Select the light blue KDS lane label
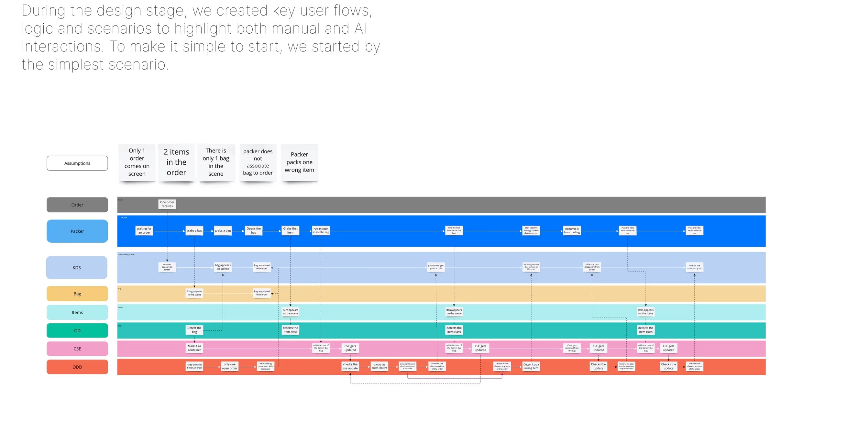The height and width of the screenshot is (421, 868). click(x=77, y=268)
